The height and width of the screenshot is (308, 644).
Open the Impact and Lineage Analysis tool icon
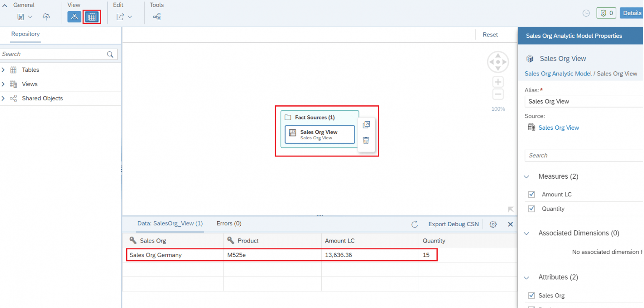pyautogui.click(x=157, y=17)
